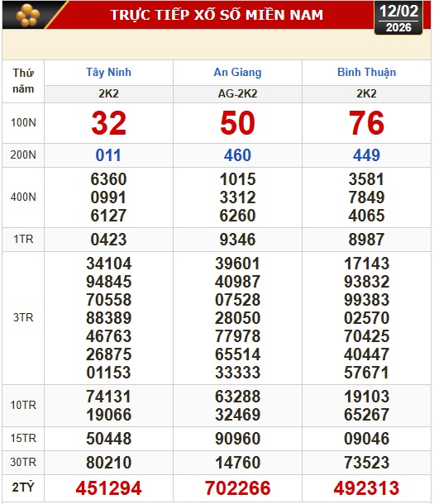Select 15TR result 09046
Image resolution: width=434 pixels, height=504 pixels.
tap(366, 439)
